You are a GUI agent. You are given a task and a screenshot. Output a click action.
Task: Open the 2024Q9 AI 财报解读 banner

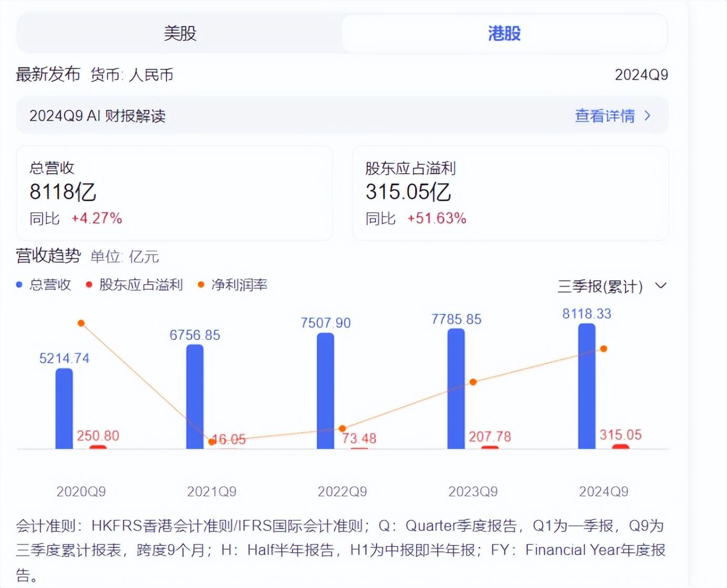click(342, 115)
